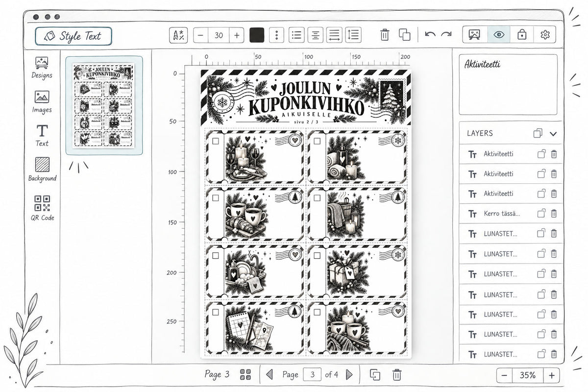Undo the last action
The width and height of the screenshot is (588, 392).
(430, 34)
